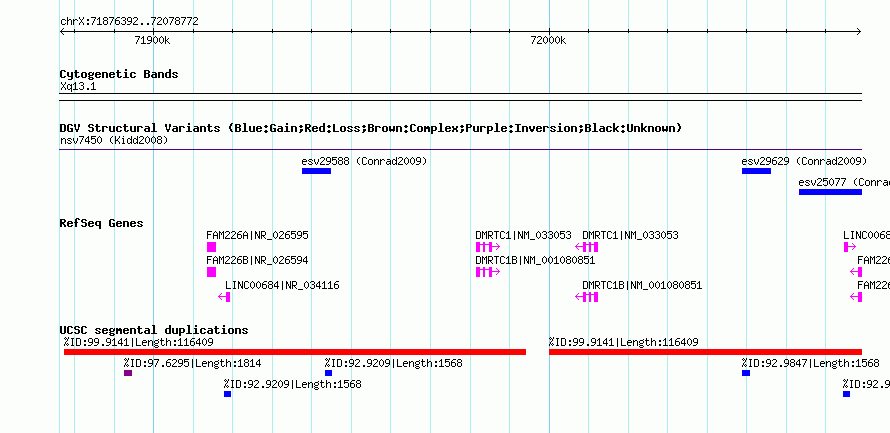Image resolution: width=890 pixels, height=433 pixels.
Task: Click the esv29588 (Conrad2009) label
Action: (x=364, y=161)
